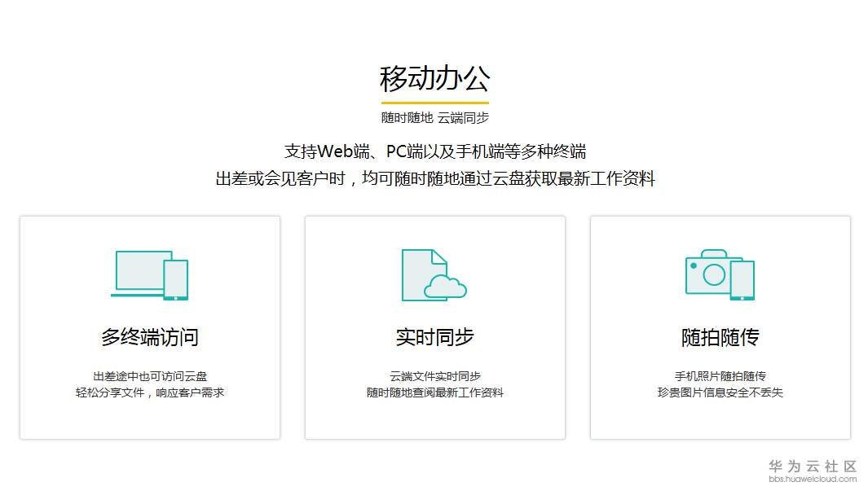Click the 移动办公 page title
Image resolution: width=868 pixels, height=491 pixels.
[x=434, y=78]
